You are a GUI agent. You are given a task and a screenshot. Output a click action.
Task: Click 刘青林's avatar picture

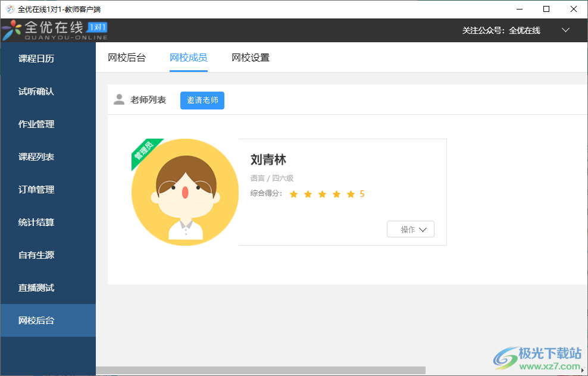tap(185, 192)
